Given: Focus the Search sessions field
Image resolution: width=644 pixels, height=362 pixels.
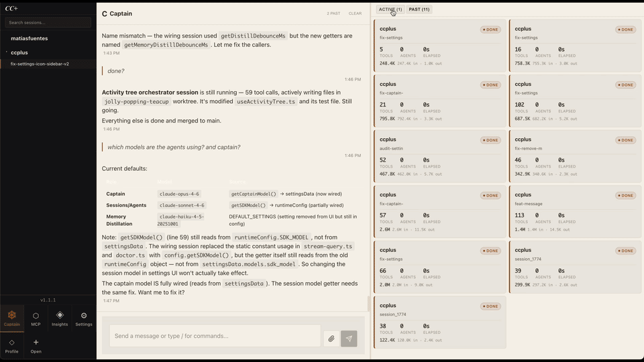Looking at the screenshot, I should [48, 23].
